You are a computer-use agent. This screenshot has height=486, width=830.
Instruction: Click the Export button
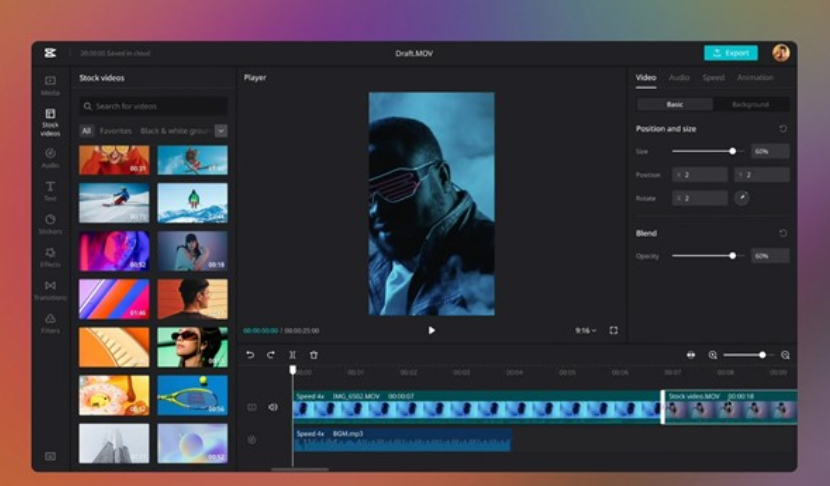click(730, 53)
